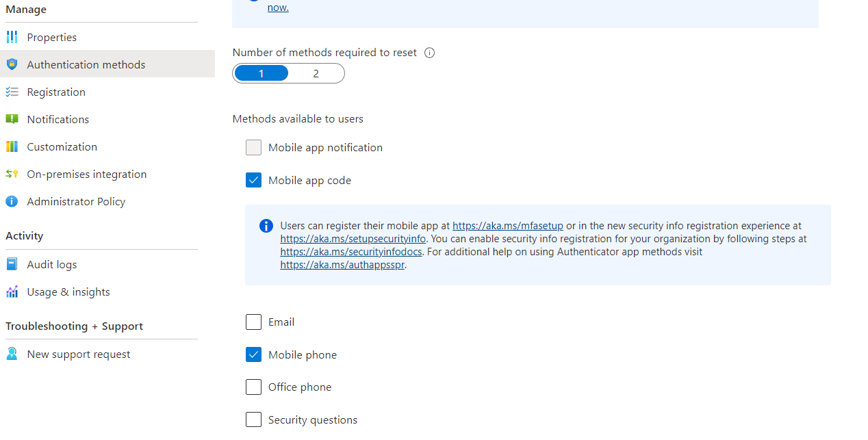Select 2 methods required to reset

click(x=316, y=73)
